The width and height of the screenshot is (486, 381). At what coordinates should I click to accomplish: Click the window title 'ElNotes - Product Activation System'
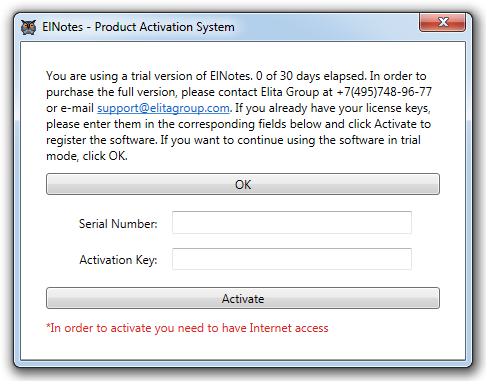coord(138,27)
